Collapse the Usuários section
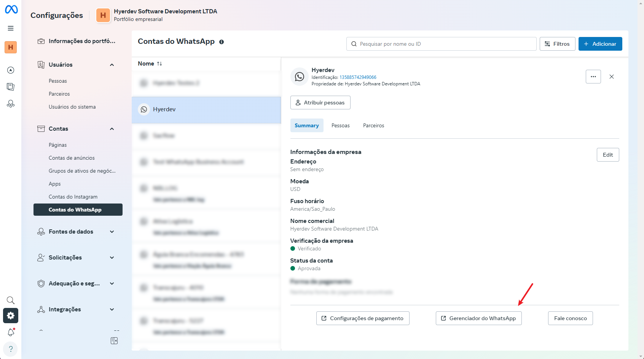Screen dimensions: 644x359 112,65
